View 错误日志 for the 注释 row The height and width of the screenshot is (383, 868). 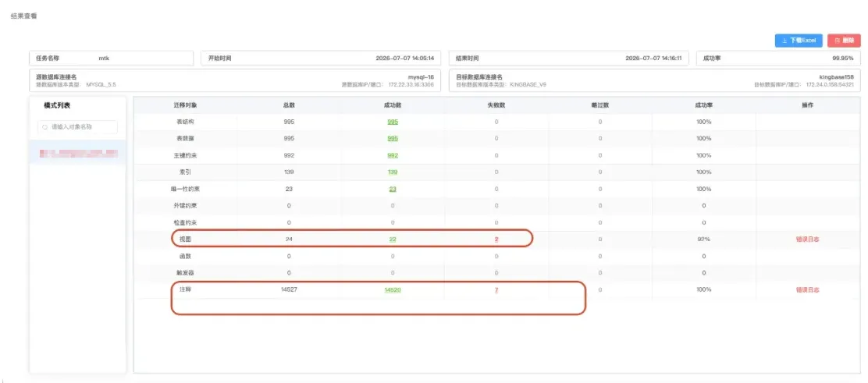tap(807, 290)
